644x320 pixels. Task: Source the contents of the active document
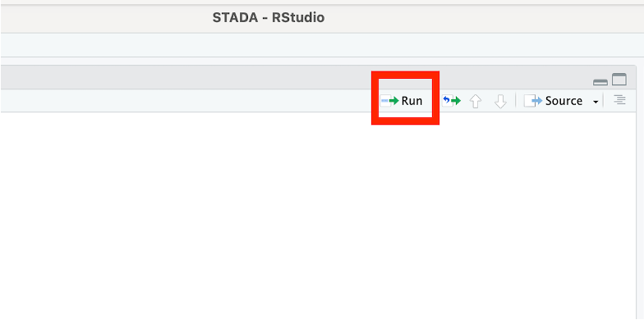[x=554, y=101]
